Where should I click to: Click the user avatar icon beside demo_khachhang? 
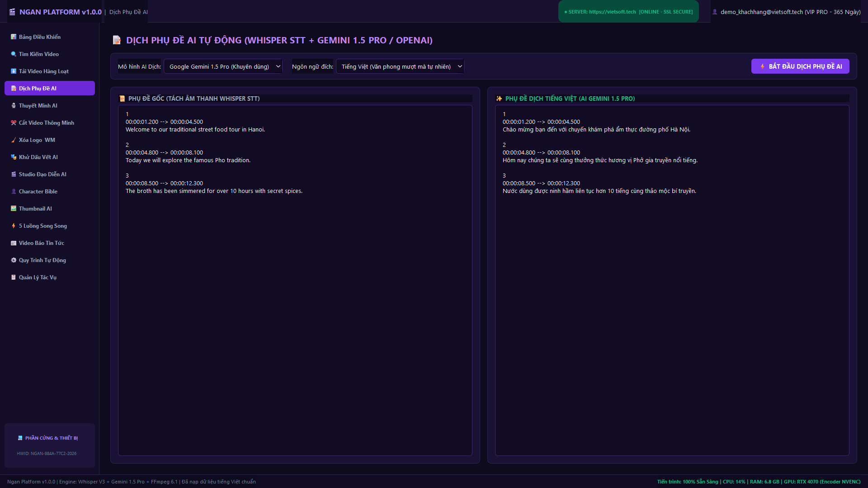coord(715,12)
